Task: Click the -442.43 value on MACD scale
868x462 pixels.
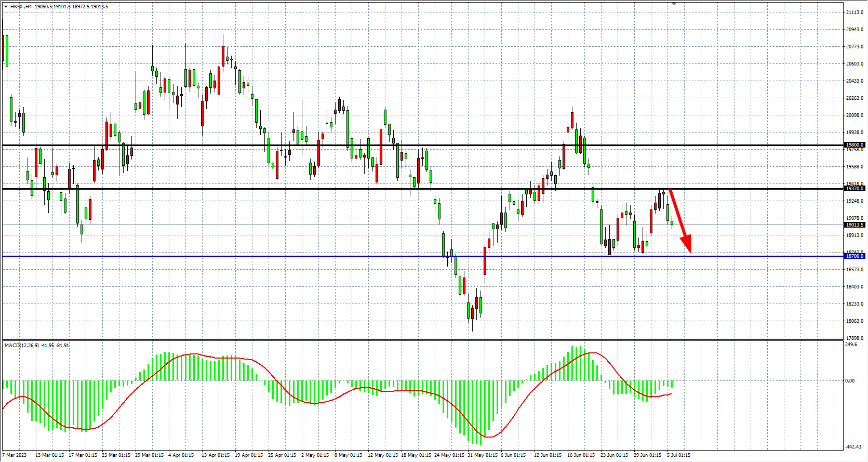Action: pos(853,447)
